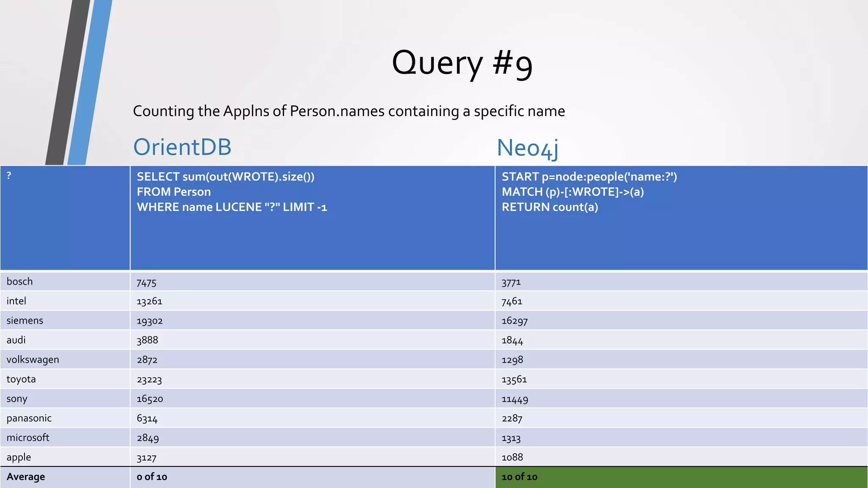Click the audi OrientDB value 3888
The height and width of the screenshot is (488, 868).
[147, 340]
